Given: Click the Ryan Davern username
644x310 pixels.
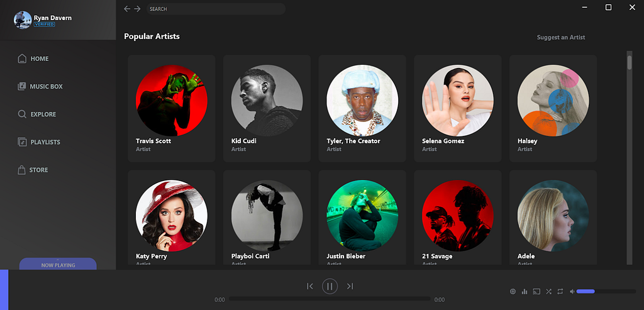Looking at the screenshot, I should click(x=53, y=18).
